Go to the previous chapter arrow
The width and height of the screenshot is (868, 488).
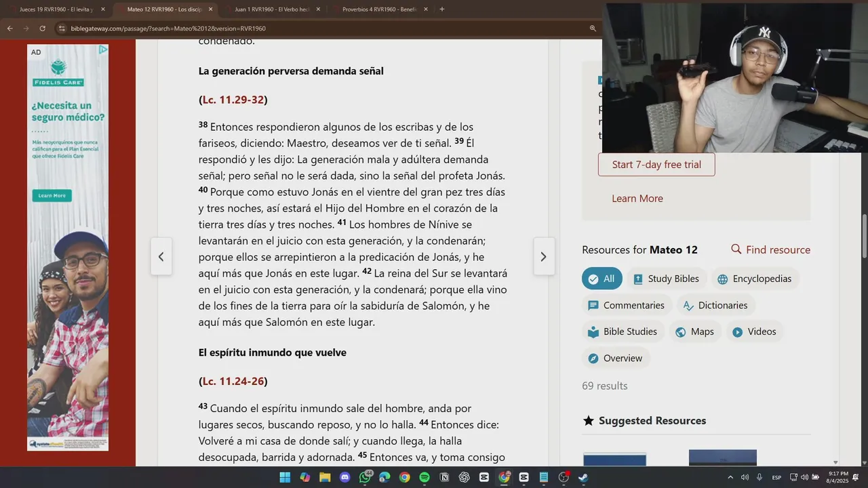coord(161,257)
